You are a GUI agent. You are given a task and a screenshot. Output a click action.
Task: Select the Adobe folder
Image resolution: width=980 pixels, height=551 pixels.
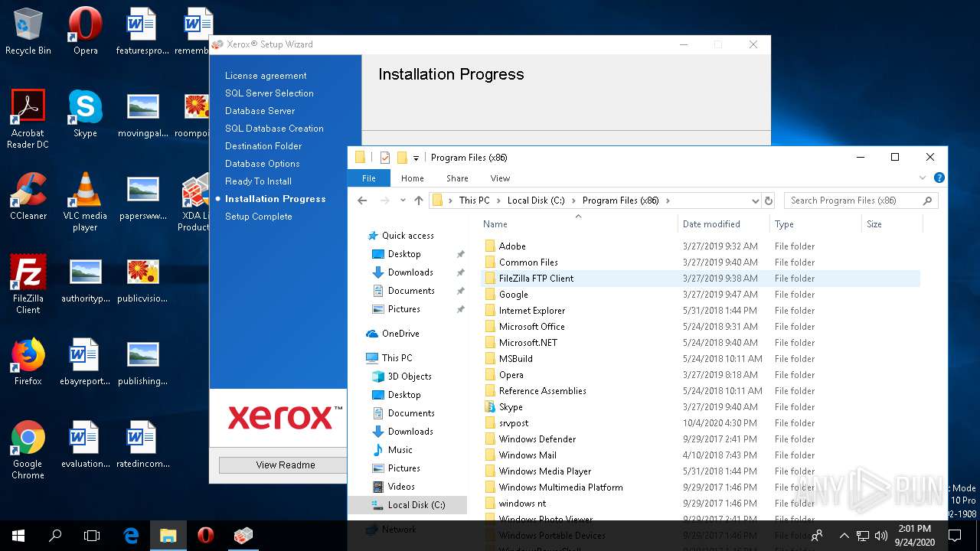(512, 246)
